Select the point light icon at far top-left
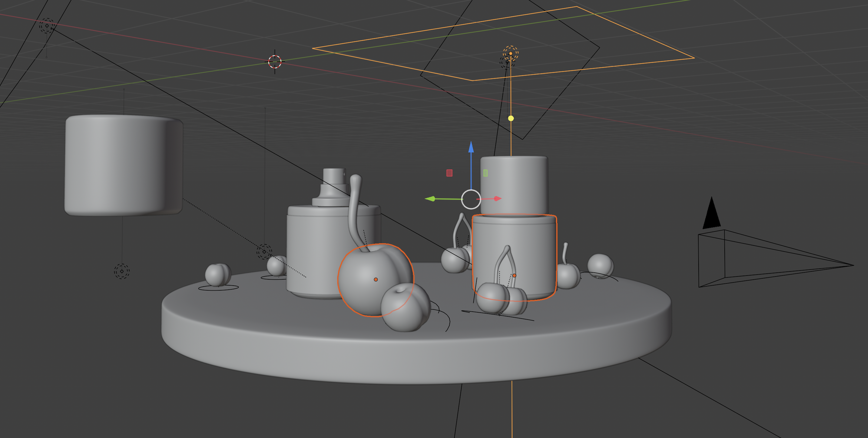 [47, 26]
